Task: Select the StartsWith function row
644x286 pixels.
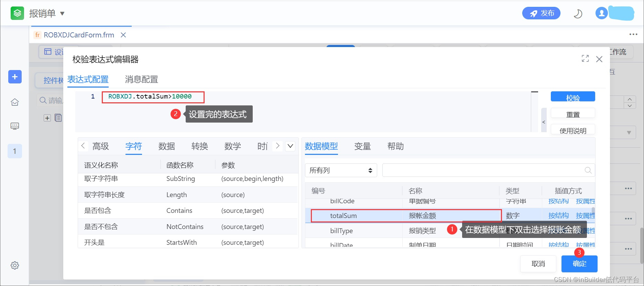Action: pyautogui.click(x=188, y=242)
